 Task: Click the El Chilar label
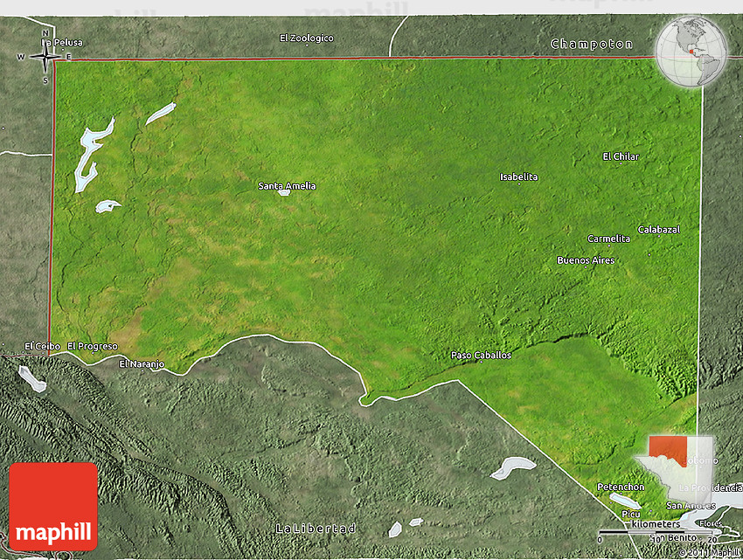(x=621, y=156)
